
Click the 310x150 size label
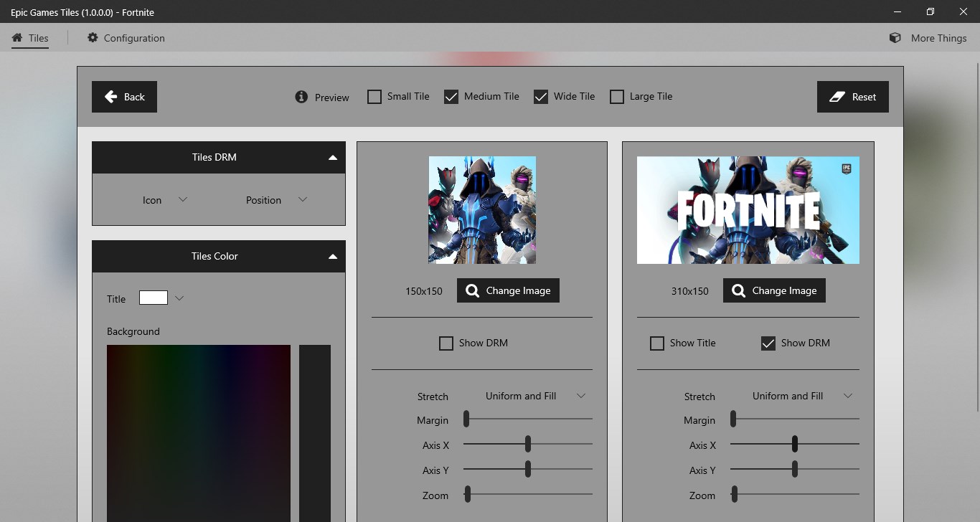point(690,291)
